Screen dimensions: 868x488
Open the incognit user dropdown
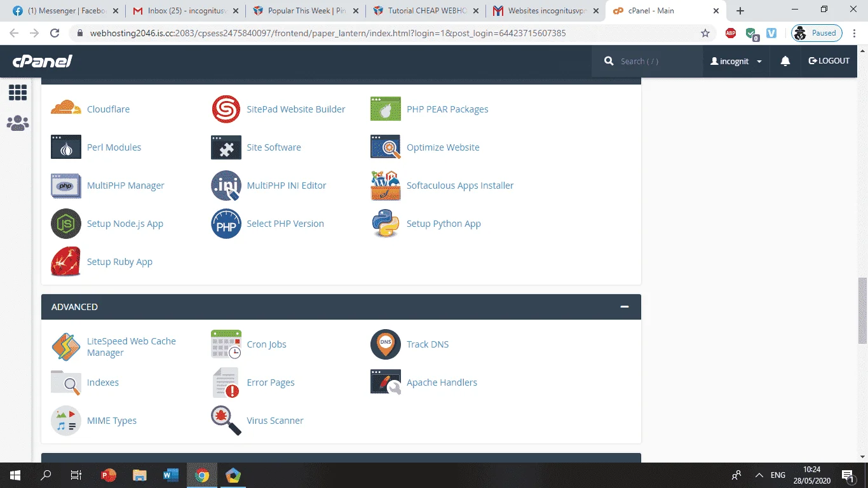pos(736,61)
